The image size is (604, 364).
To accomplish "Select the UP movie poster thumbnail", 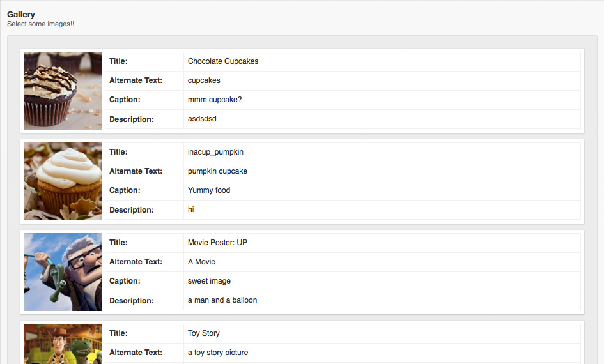I will pyautogui.click(x=63, y=272).
